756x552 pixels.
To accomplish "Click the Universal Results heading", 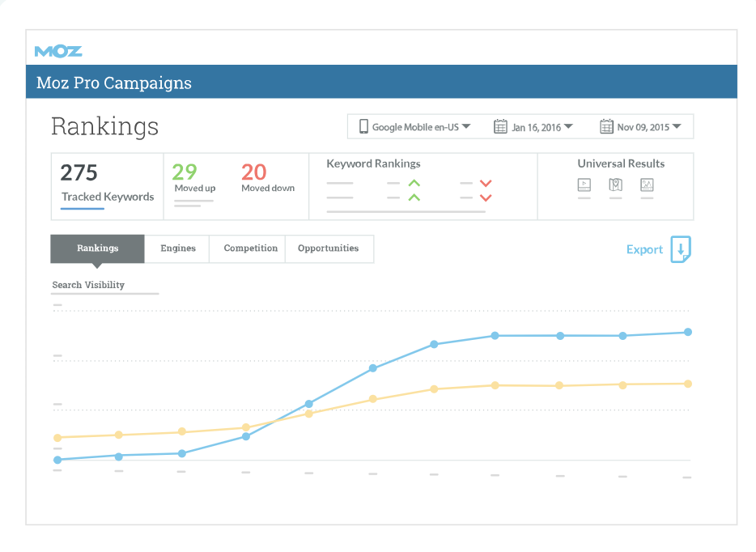I will click(621, 164).
